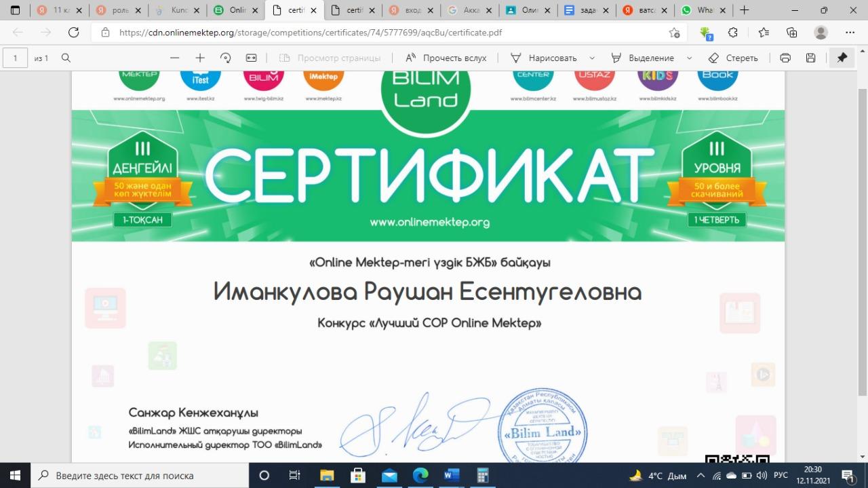Save the PDF with the floppy disk icon
This screenshot has width=868, height=488.
point(810,58)
